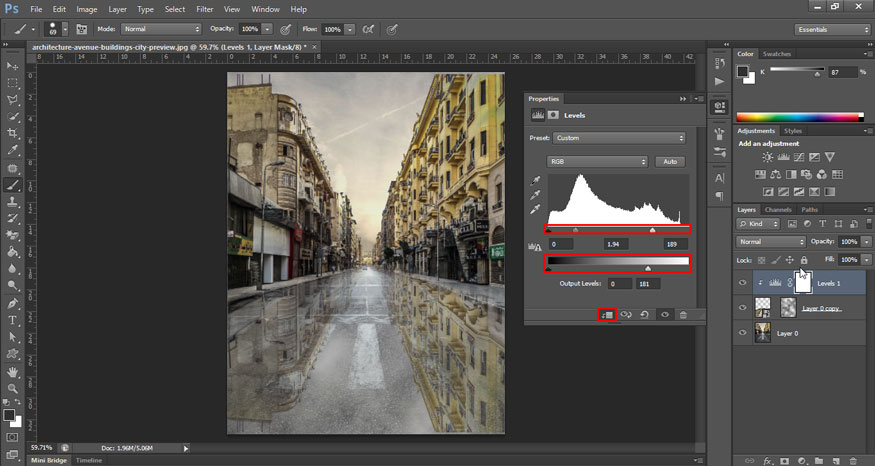Open the RGB channel dropdown
This screenshot has width=875, height=466.
coord(597,161)
